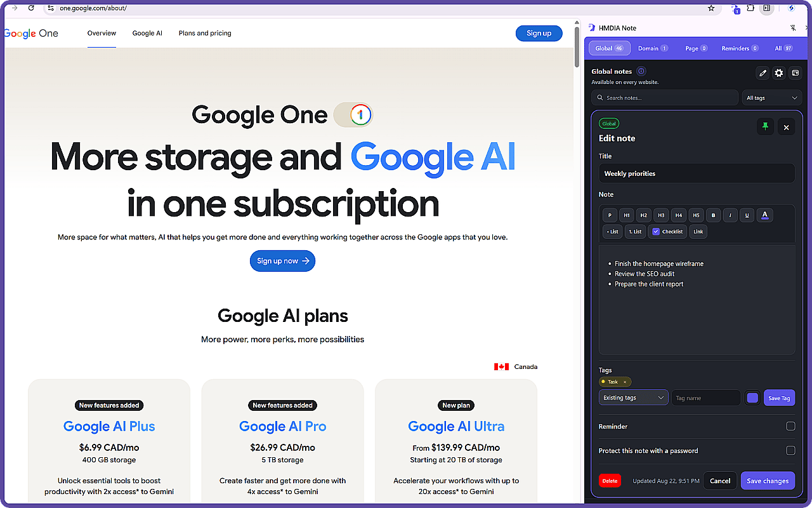Viewport: 812px width, 508px height.
Task: Open the Plans and pricing tab
Action: pyautogui.click(x=205, y=33)
